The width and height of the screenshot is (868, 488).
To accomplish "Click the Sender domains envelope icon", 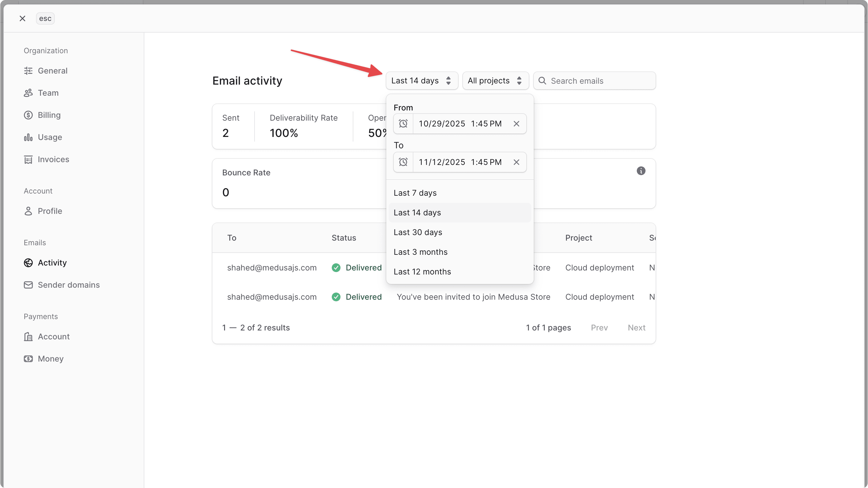I will (28, 285).
